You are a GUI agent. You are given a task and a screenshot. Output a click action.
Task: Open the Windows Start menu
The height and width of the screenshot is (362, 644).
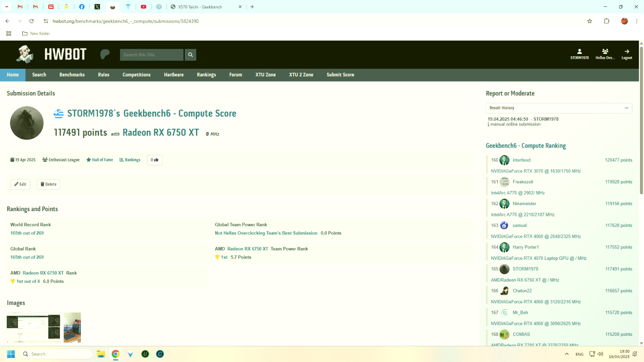pyautogui.click(x=11, y=354)
